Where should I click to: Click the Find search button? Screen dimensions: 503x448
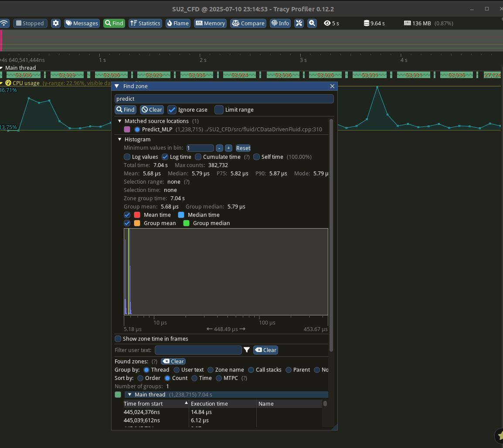(x=126, y=110)
